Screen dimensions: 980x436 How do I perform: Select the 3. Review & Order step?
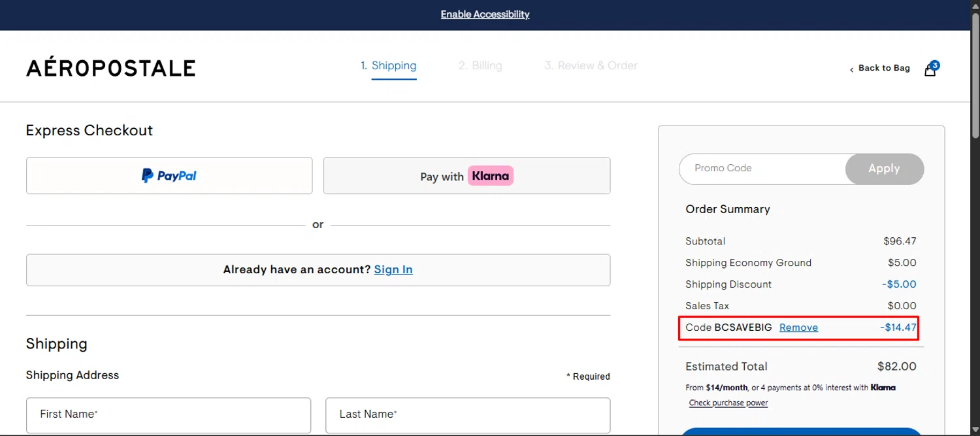[x=591, y=65]
